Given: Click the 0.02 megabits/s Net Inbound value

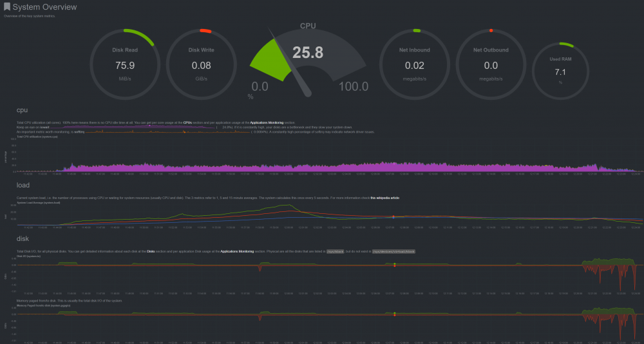Looking at the screenshot, I should [x=414, y=66].
